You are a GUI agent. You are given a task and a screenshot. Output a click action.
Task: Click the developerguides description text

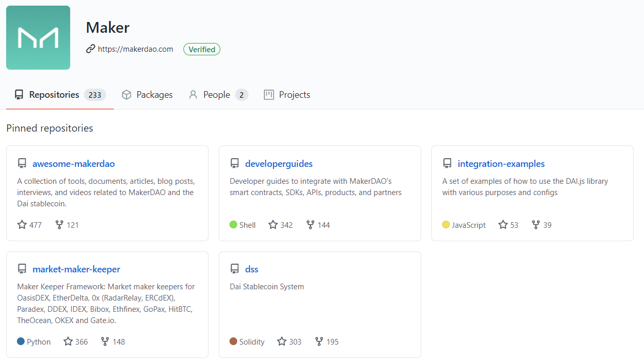tap(316, 187)
